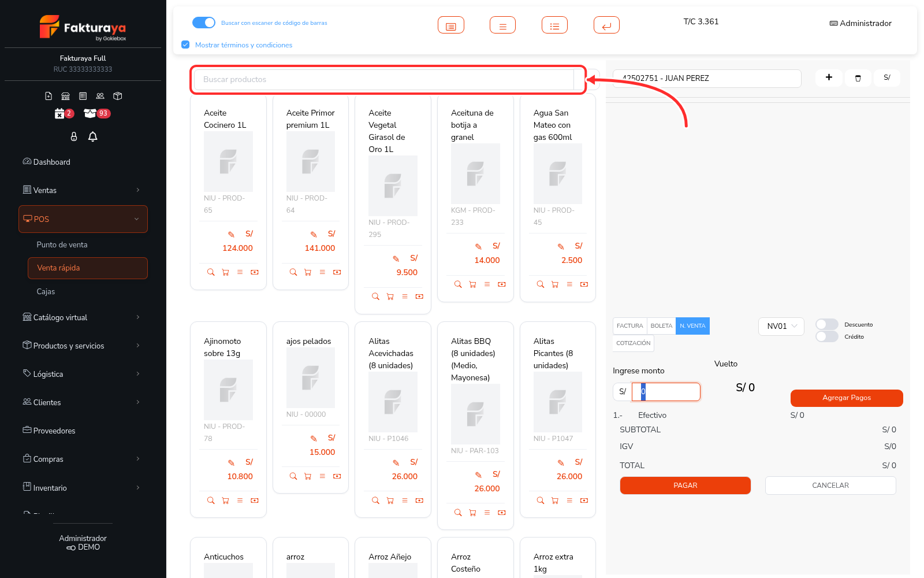
Task: Expand the Clientes menu
Action: (83, 402)
